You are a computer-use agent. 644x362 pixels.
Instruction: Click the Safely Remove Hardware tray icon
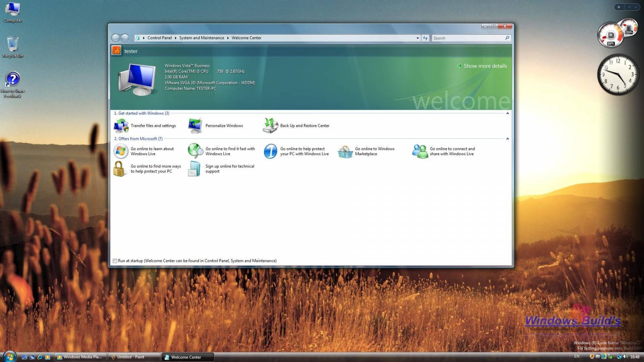(610, 356)
